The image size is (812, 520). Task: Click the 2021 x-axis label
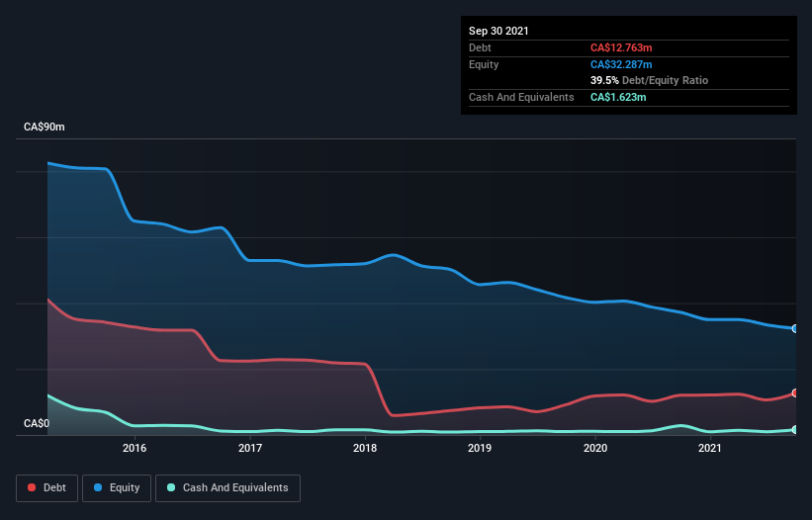tap(710, 448)
